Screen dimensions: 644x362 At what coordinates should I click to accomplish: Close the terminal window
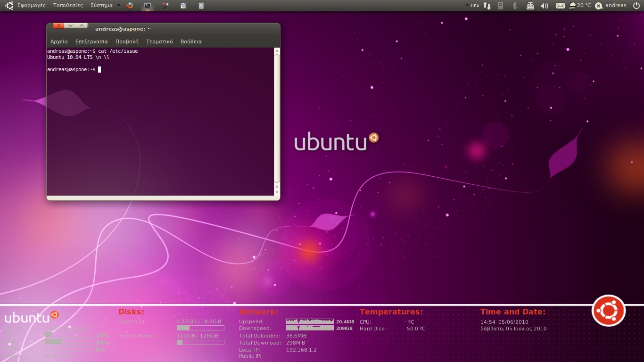click(x=58, y=25)
